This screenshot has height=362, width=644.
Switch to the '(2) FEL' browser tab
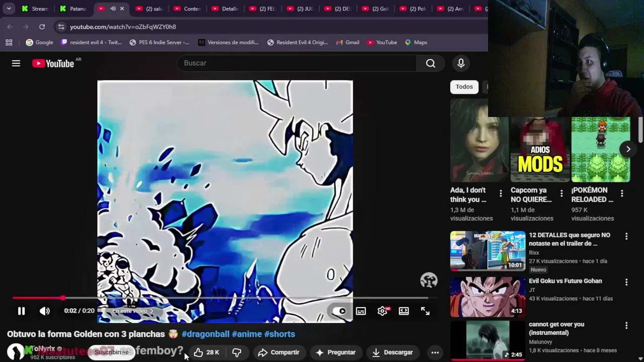[263, 9]
